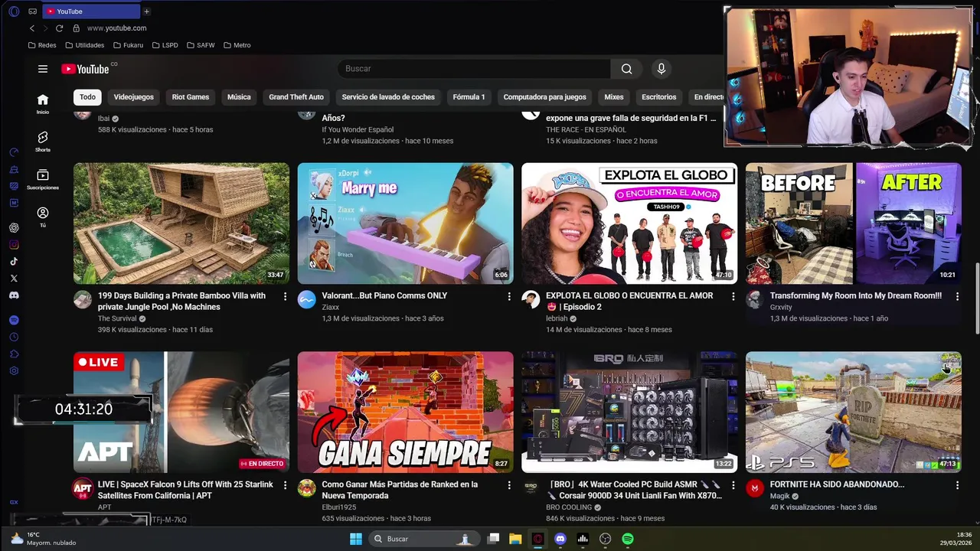Open the Tú profile section
Viewport: 980px width, 551px height.
pyautogui.click(x=43, y=217)
